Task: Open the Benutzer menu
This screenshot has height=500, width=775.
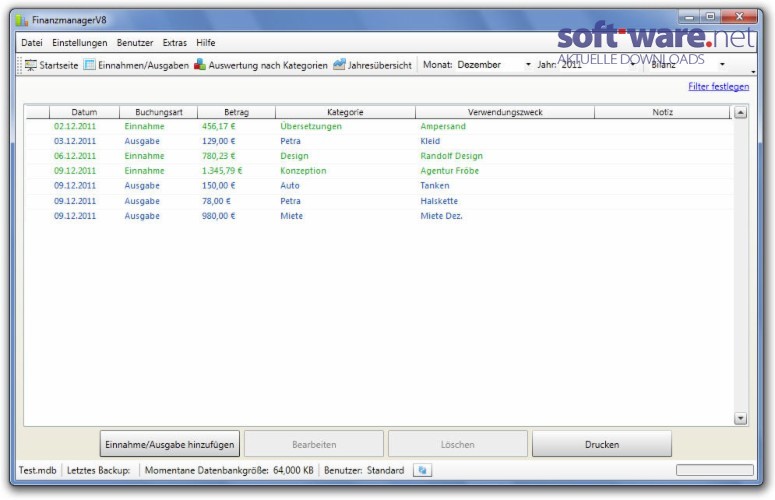Action: click(135, 43)
